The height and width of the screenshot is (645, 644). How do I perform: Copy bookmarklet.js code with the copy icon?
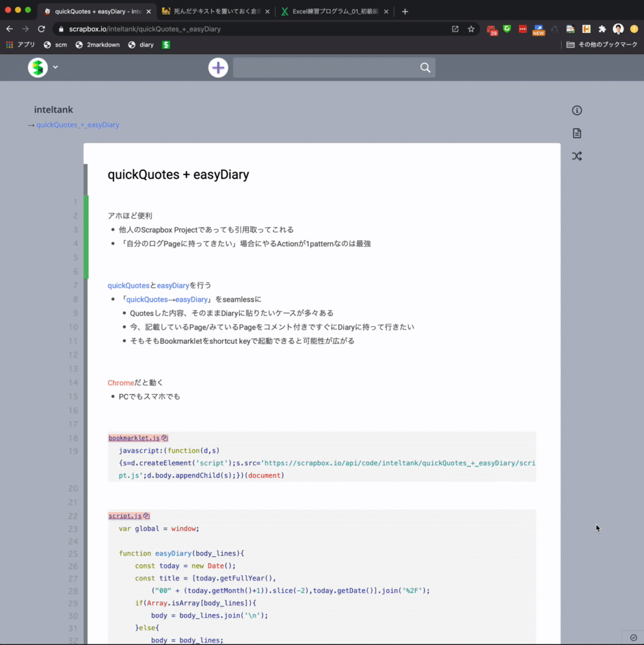pos(165,438)
